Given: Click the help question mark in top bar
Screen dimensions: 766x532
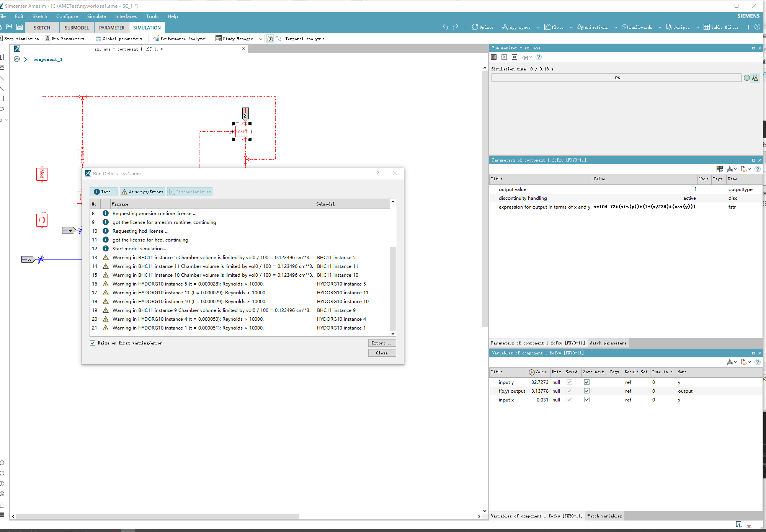Looking at the screenshot, I should coord(757,27).
